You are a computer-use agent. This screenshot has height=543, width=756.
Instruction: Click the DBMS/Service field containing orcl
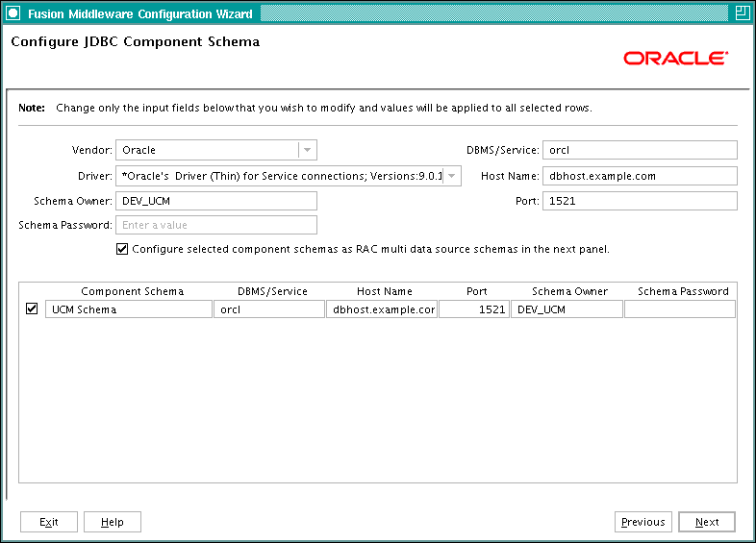point(640,150)
